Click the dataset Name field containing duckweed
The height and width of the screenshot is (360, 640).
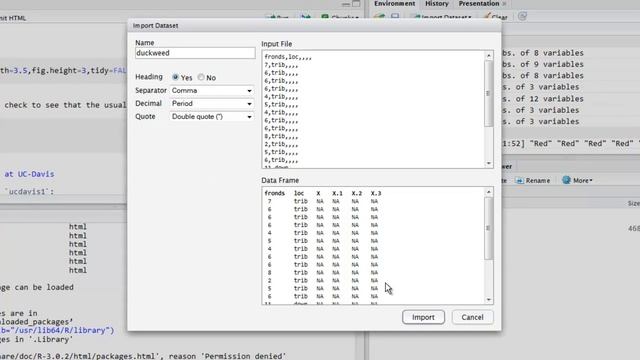click(195, 53)
